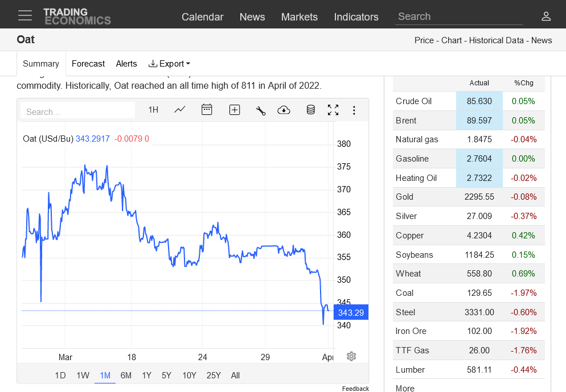Viewport: 566px width, 392px height.
Task: Open the Silver commodity link
Action: (x=406, y=216)
